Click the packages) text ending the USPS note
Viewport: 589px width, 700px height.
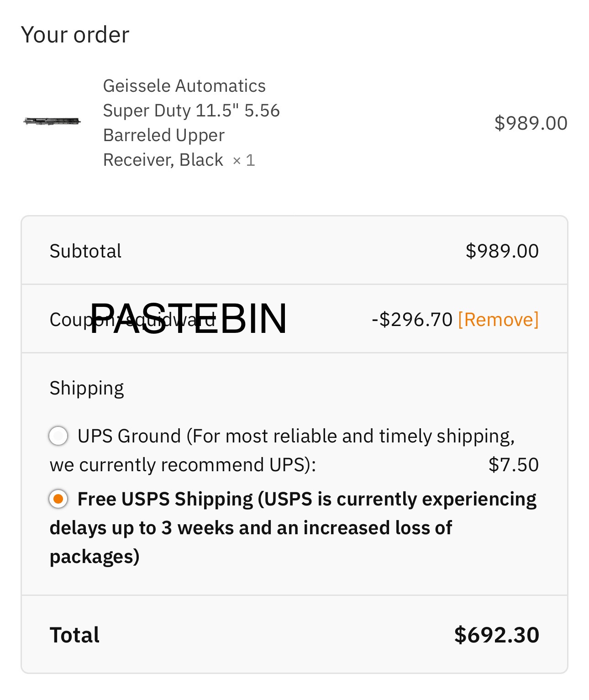click(95, 557)
